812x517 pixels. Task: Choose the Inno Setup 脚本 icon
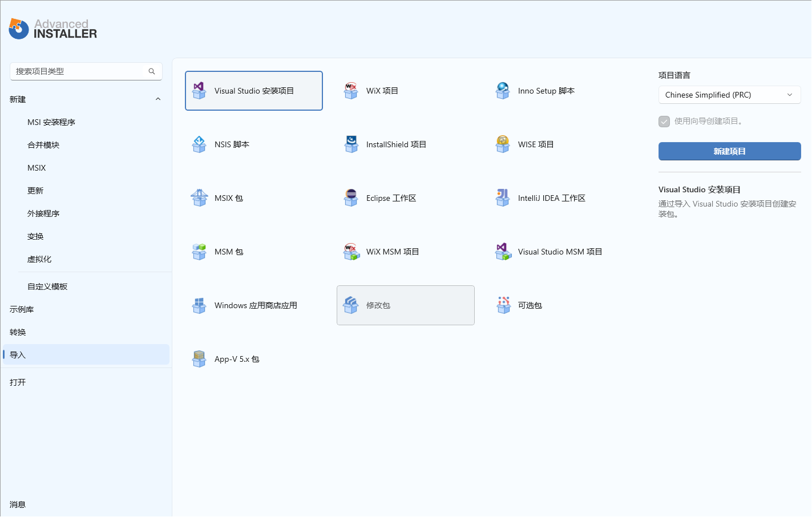pos(503,91)
